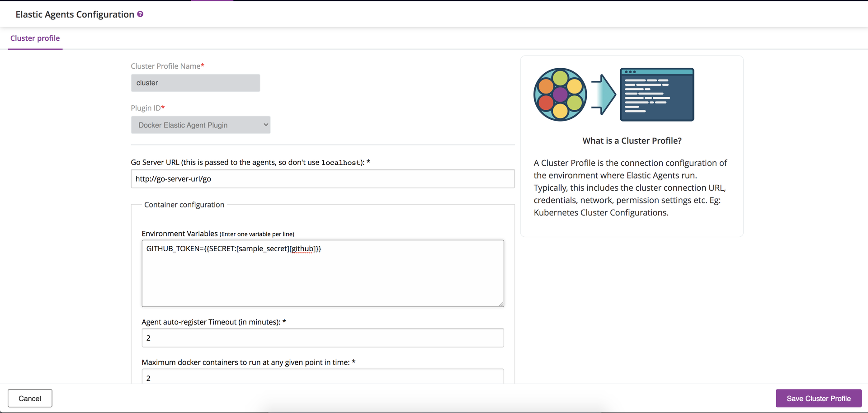Click the textarea resize handle corner
Viewport: 868px width, 413px height.
pyautogui.click(x=501, y=304)
